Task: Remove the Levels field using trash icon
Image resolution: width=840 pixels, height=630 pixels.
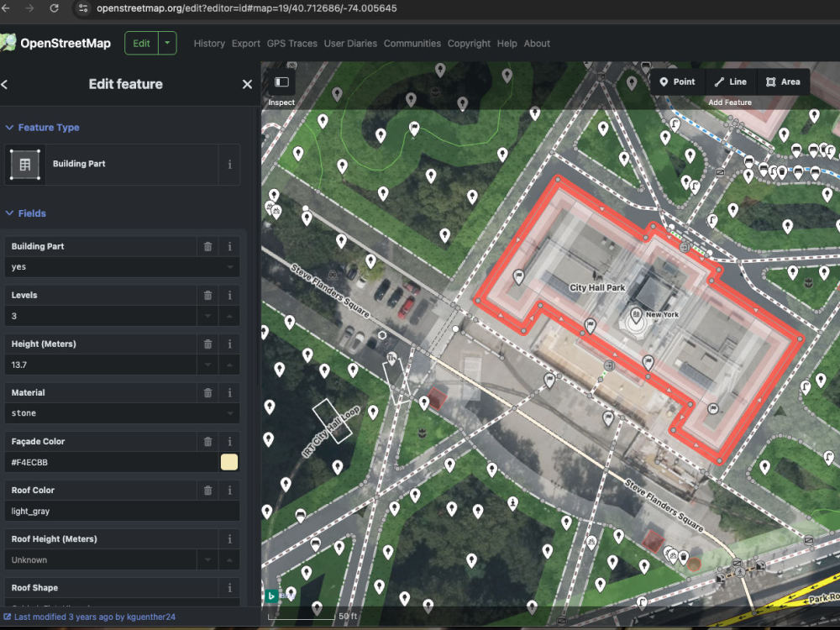Action: pos(207,295)
